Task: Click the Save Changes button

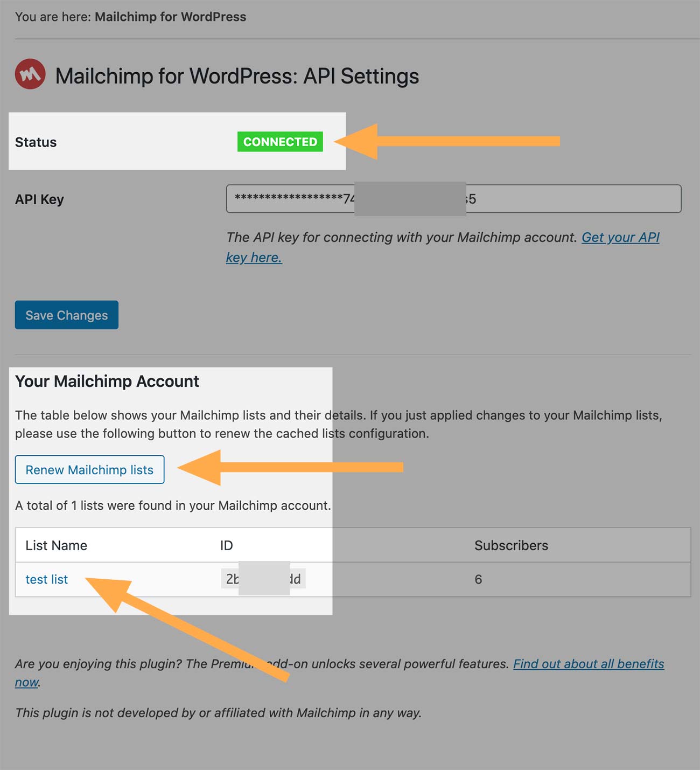Action: pos(66,315)
